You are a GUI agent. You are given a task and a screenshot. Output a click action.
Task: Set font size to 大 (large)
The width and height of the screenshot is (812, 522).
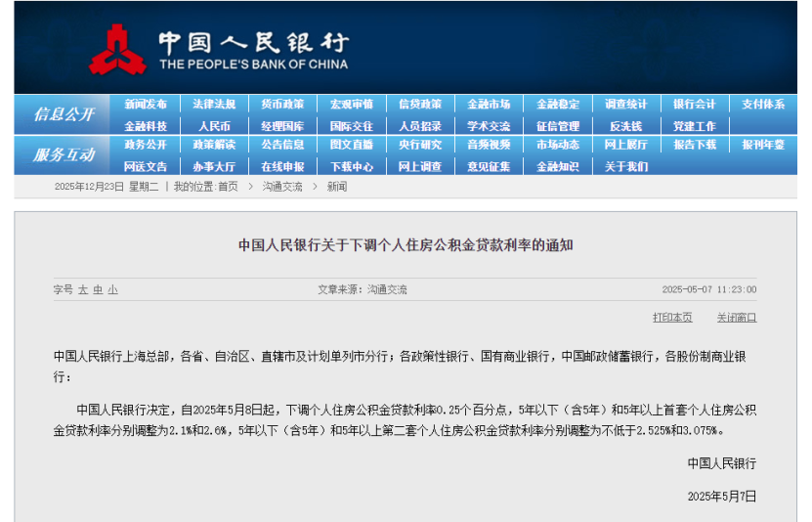point(83,289)
